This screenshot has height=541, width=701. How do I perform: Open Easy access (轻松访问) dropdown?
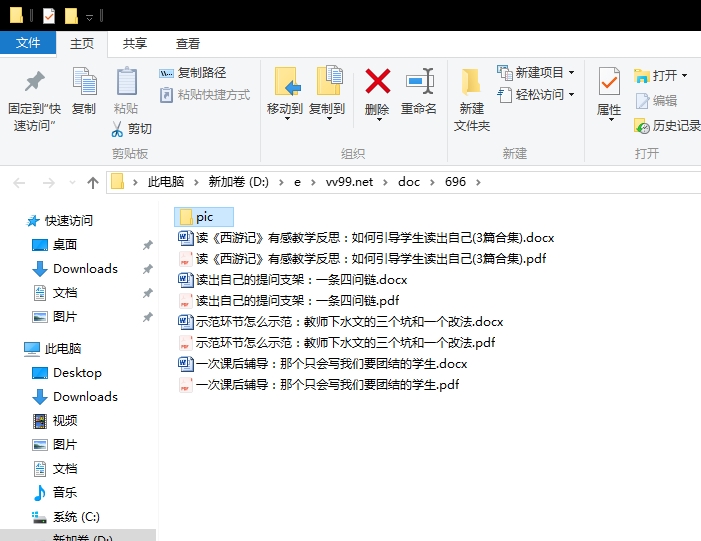(x=536, y=94)
